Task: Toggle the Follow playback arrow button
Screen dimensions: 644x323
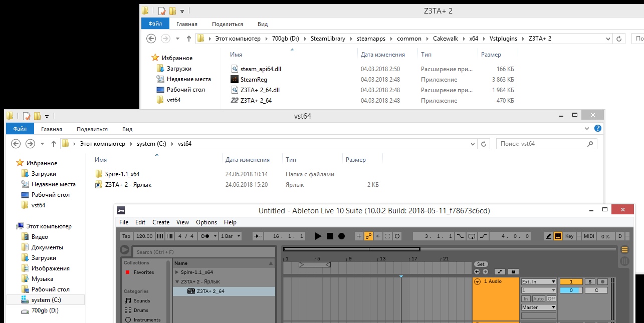Action: (x=258, y=236)
